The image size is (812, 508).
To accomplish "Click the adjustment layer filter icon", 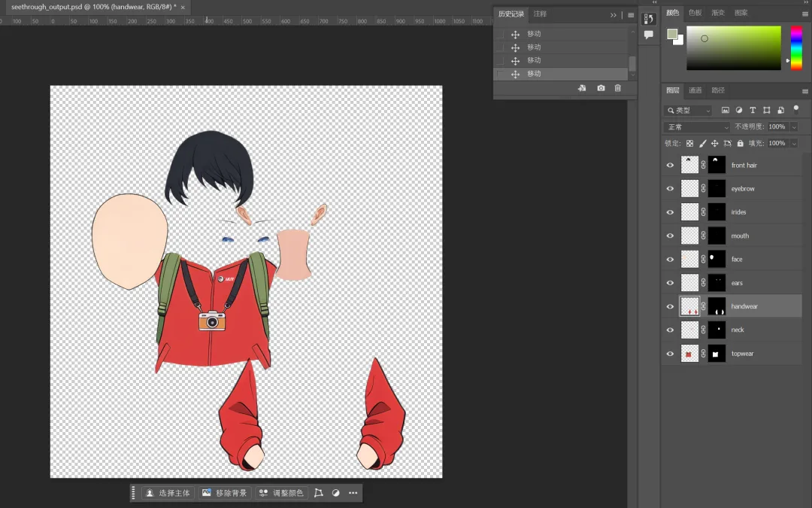I will (x=739, y=111).
